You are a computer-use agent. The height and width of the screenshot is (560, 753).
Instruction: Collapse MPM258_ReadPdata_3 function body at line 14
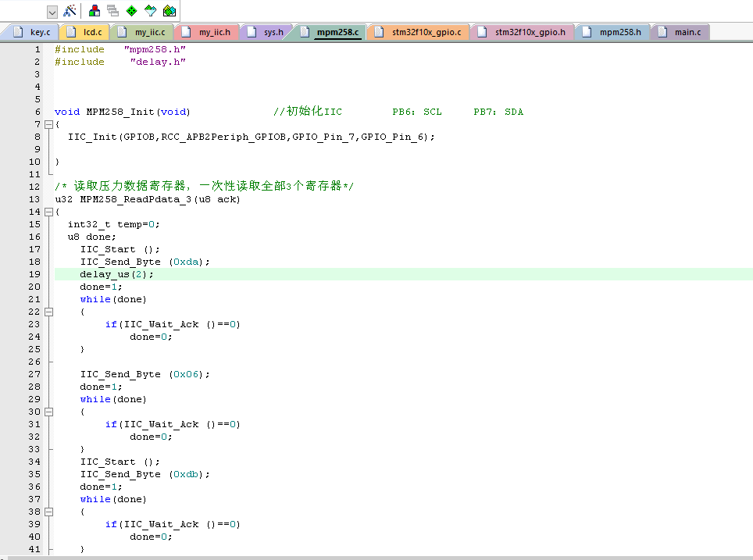48,212
